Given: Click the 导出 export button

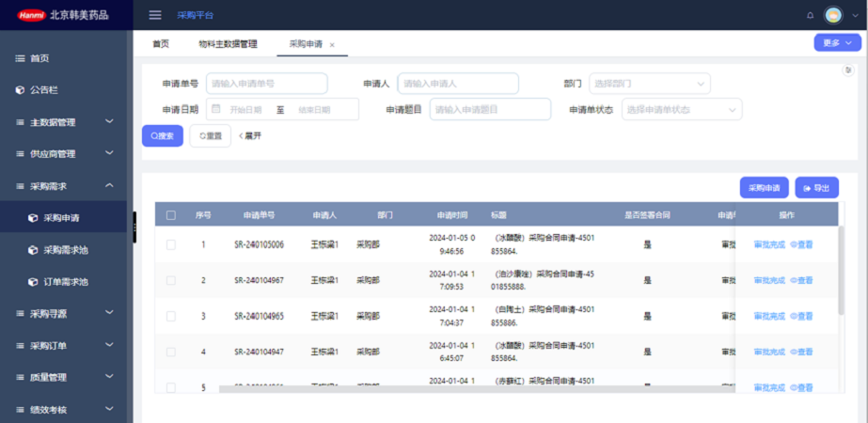Looking at the screenshot, I should [x=816, y=188].
